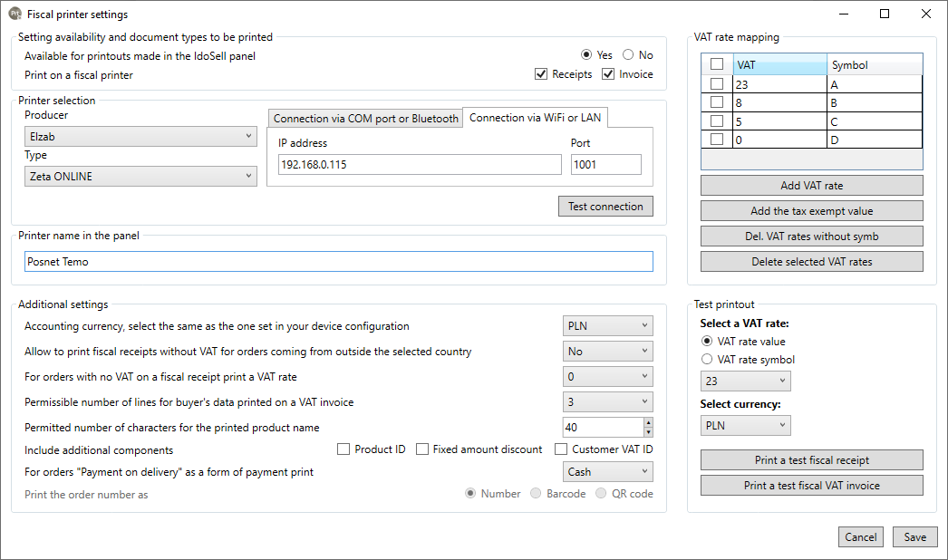Click the symbol cell D
948x560 pixels.
tap(875, 140)
